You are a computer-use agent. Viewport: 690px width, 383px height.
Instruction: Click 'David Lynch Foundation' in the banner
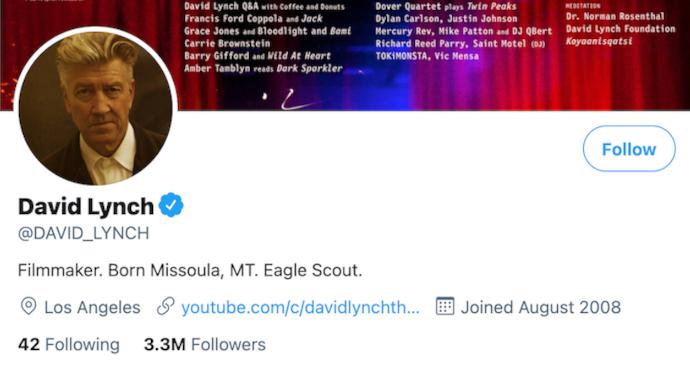[620, 29]
